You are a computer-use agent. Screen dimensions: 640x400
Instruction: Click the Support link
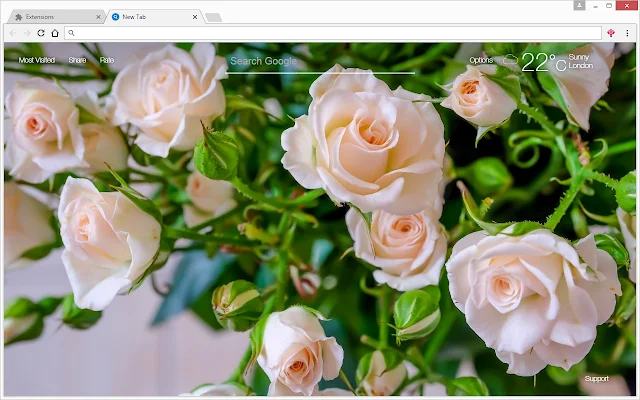coord(596,378)
